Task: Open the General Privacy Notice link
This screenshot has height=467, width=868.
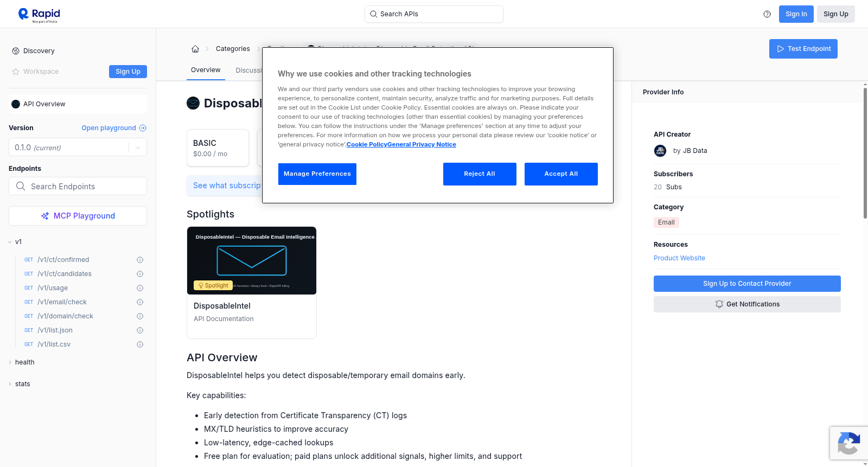Action: 422,144
